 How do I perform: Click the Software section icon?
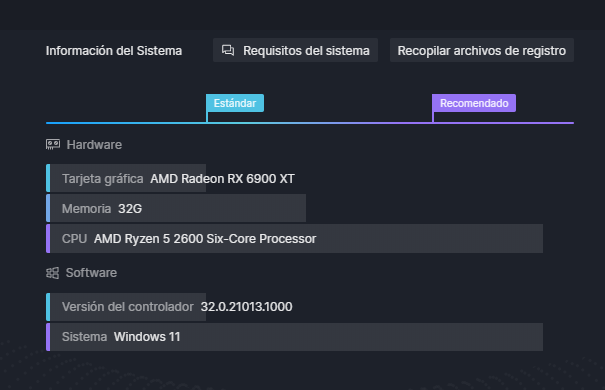52,273
